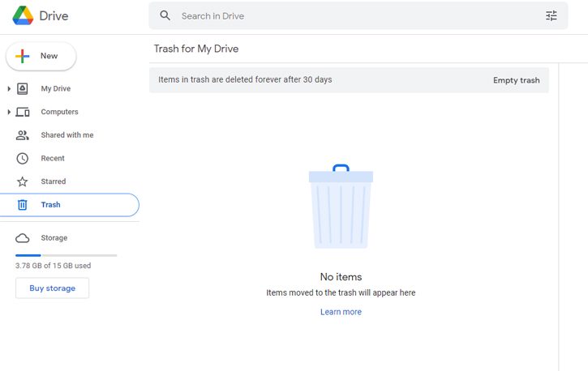
Task: Click the Empty trash button
Action: point(517,80)
